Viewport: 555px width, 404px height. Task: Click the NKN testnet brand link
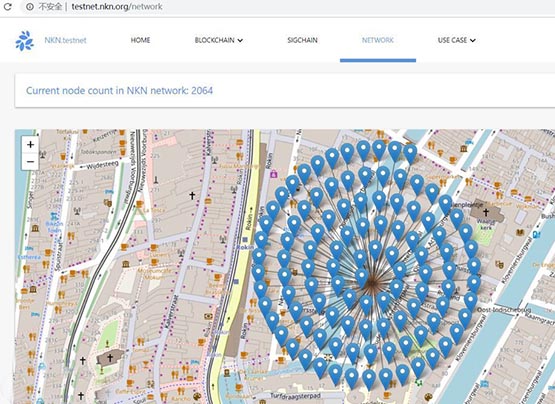[65, 40]
